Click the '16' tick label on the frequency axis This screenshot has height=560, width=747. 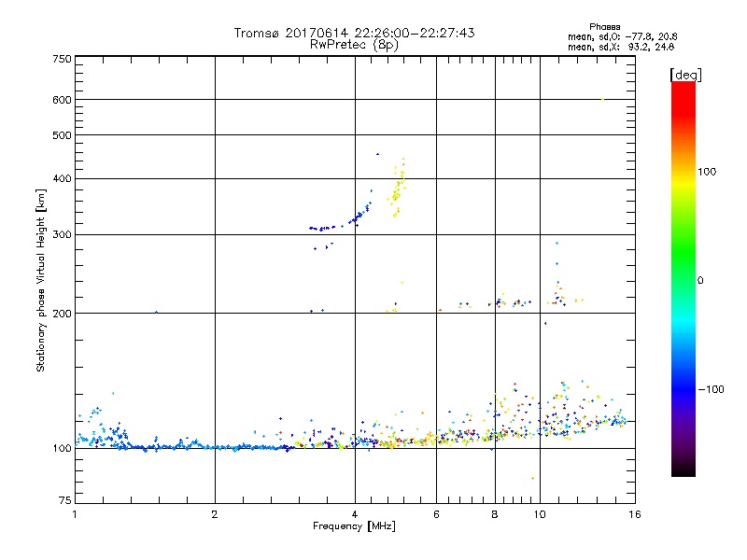tap(633, 514)
